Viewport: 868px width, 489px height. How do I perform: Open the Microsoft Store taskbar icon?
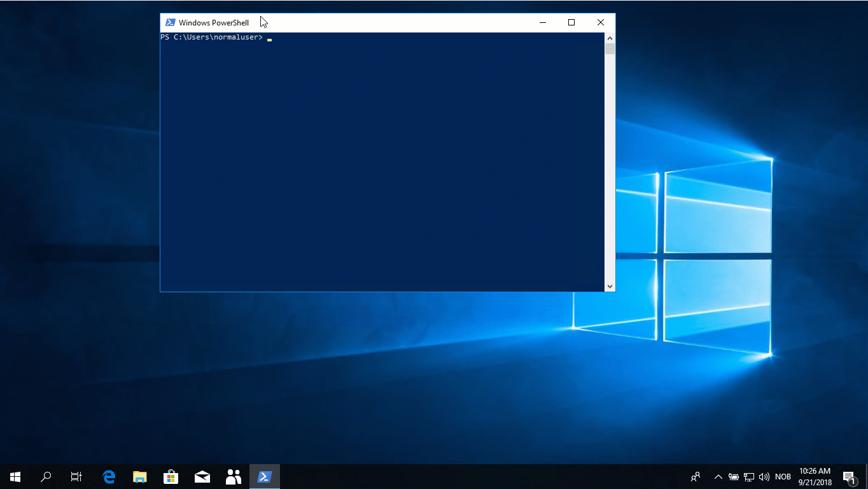click(171, 476)
